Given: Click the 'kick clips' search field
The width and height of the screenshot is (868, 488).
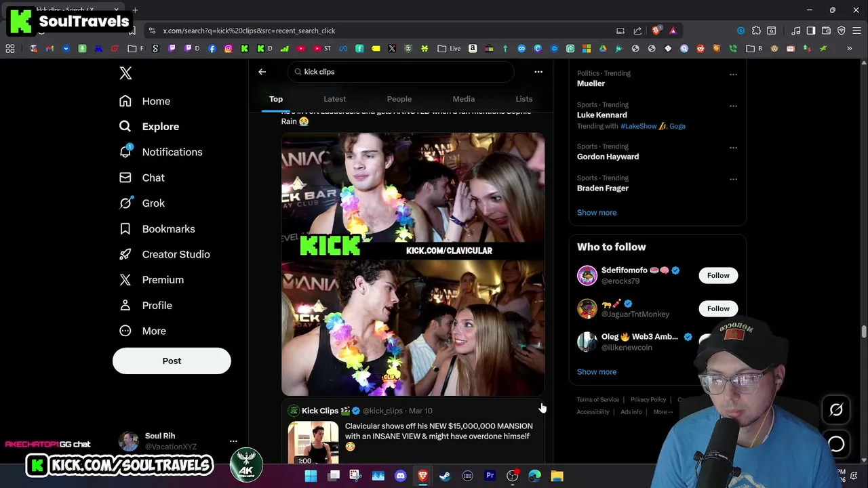Looking at the screenshot, I should pos(401,72).
